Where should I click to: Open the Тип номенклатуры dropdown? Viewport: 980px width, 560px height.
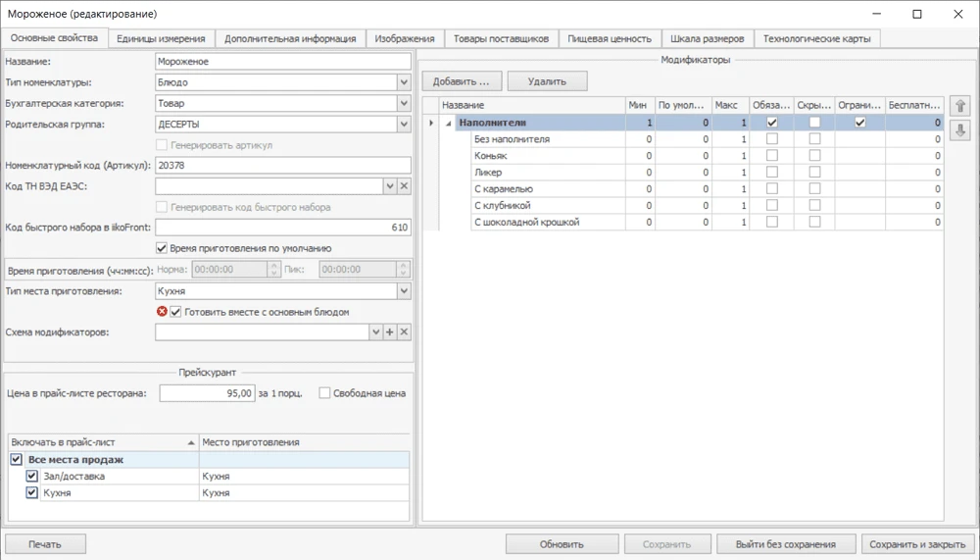tap(404, 82)
